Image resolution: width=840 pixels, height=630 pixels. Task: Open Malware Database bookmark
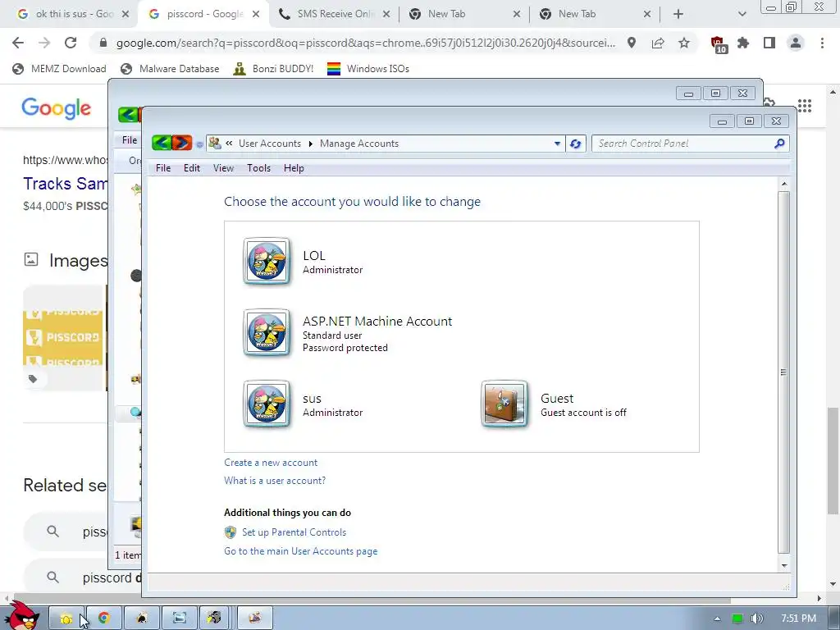pos(170,69)
